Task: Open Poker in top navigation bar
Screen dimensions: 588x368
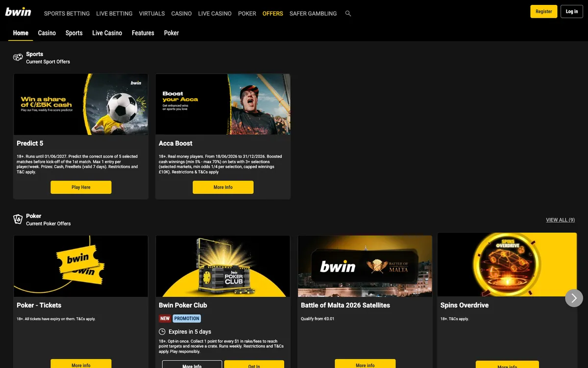Action: [247, 14]
